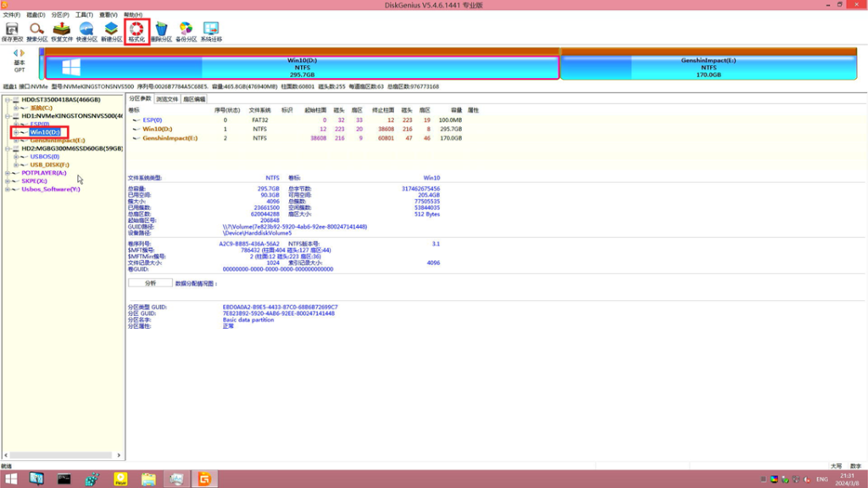Viewport: 868px width, 488px height.
Task: Select the GenshinImpact(E:) partition bar in disk map
Action: [x=709, y=68]
